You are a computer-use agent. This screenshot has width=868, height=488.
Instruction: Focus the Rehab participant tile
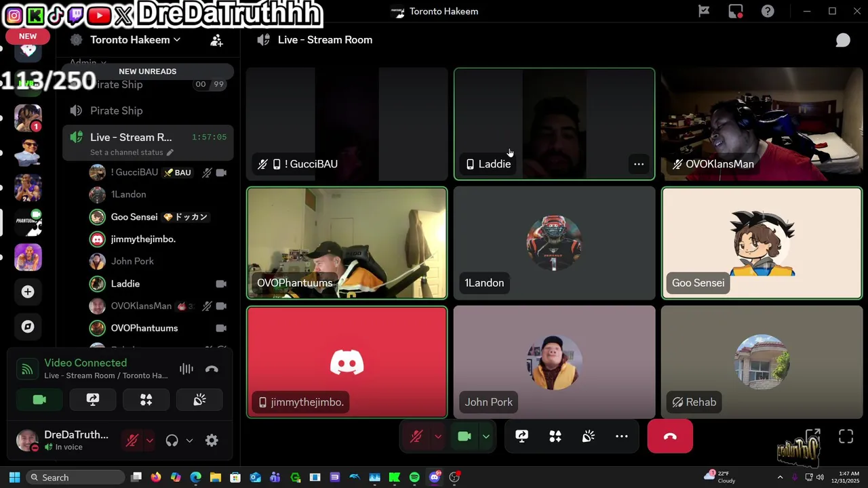pos(762,362)
